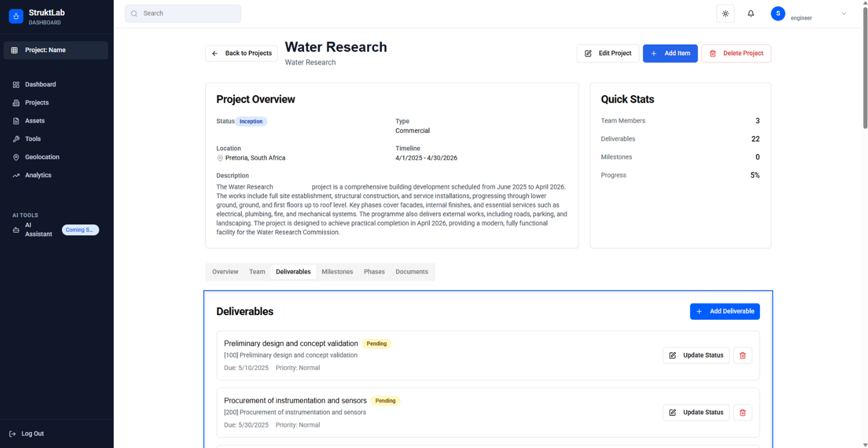Open the notifications bell

point(751,13)
